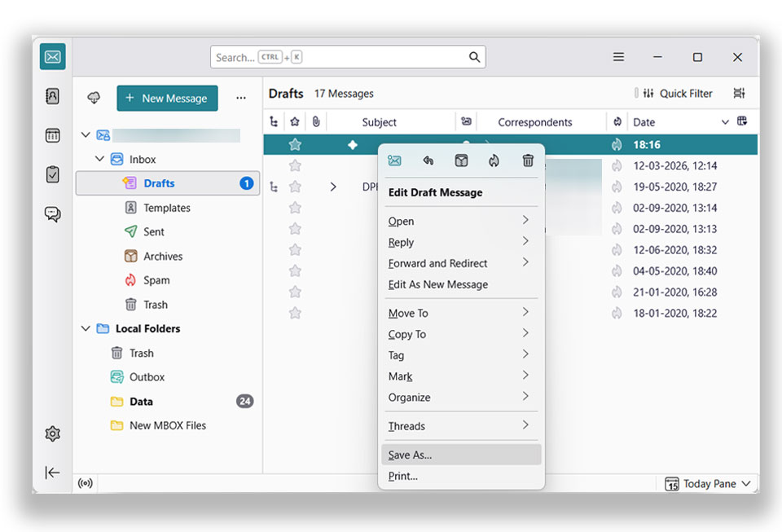The width and height of the screenshot is (782, 532).
Task: Open the Spam folder
Action: [x=168, y=280]
